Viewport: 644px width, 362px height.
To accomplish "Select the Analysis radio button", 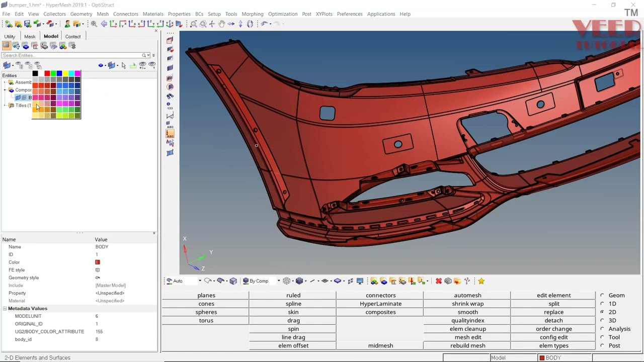I will click(x=602, y=329).
